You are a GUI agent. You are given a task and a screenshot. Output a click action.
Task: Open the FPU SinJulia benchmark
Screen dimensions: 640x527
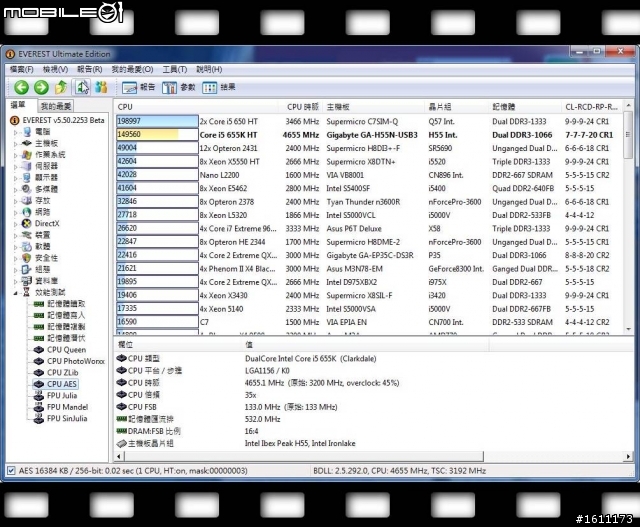click(61, 418)
